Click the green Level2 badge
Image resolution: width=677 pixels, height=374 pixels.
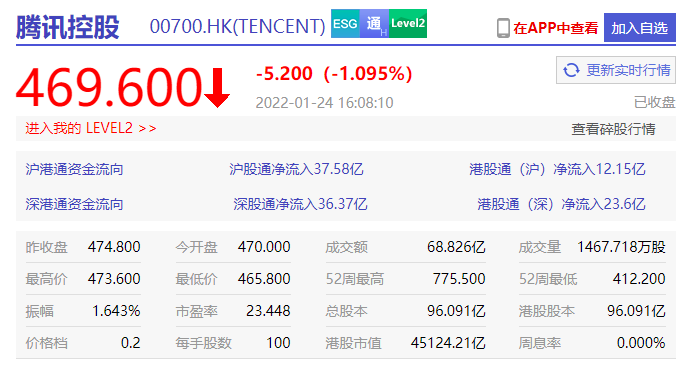(408, 23)
